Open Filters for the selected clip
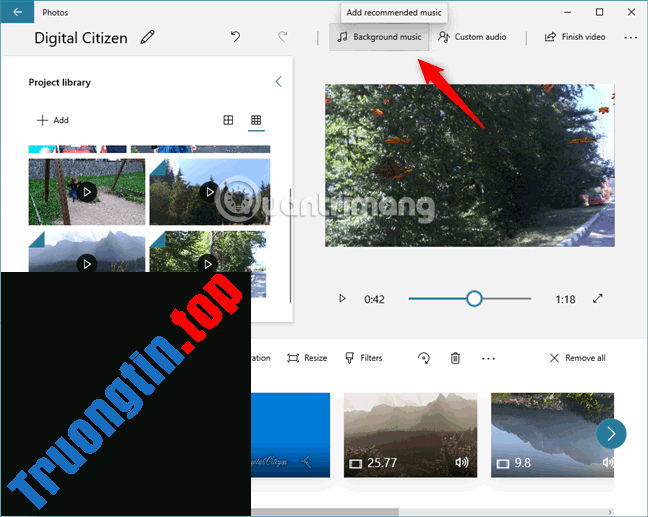The image size is (648, 517). [x=364, y=358]
